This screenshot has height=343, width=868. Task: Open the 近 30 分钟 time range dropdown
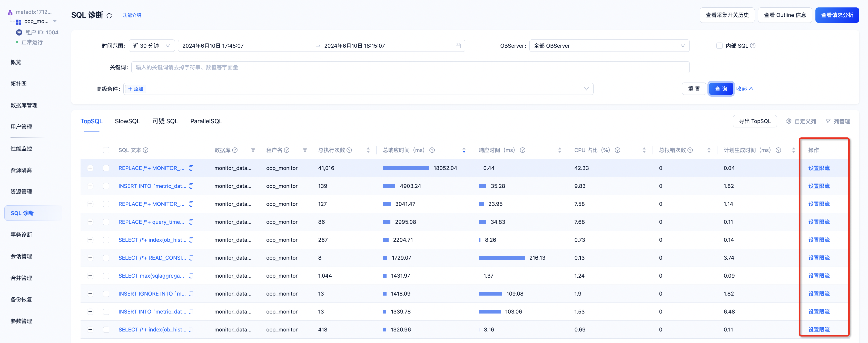tap(152, 46)
